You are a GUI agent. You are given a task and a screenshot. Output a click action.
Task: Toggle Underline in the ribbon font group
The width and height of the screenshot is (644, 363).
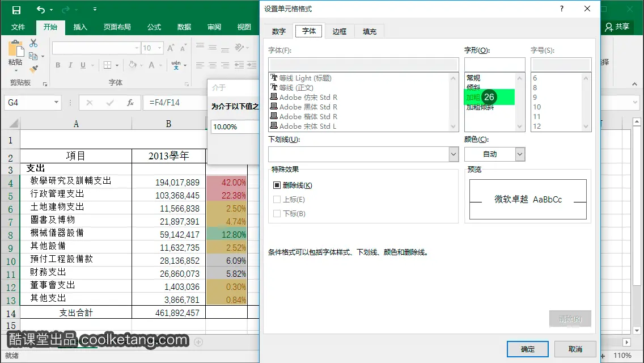(83, 65)
